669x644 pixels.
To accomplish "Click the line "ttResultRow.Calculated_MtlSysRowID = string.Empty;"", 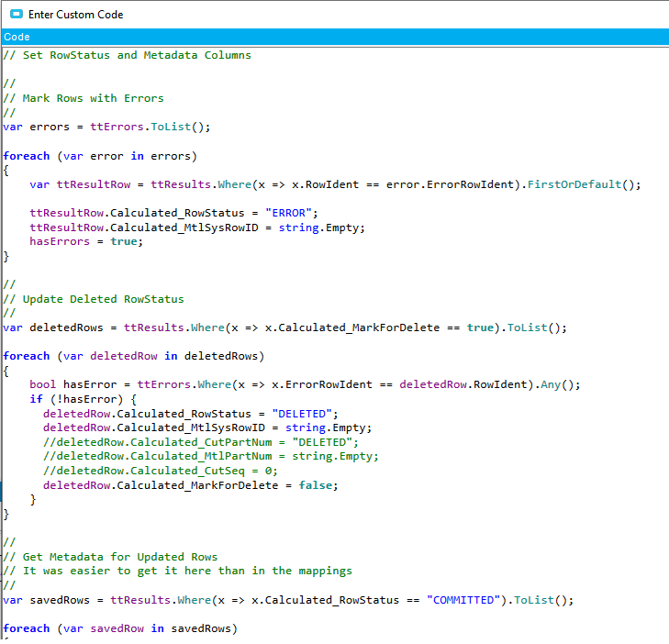I will [x=197, y=228].
